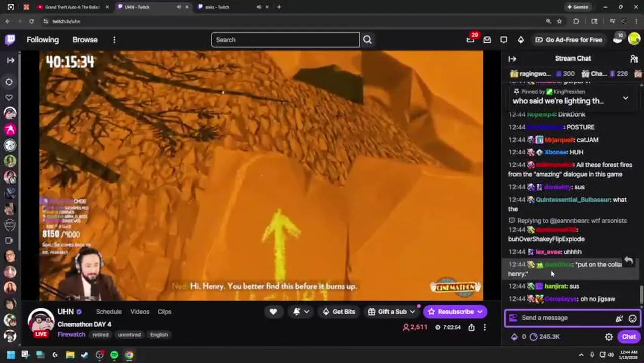Open the 245.3K channel points balance

point(545,337)
